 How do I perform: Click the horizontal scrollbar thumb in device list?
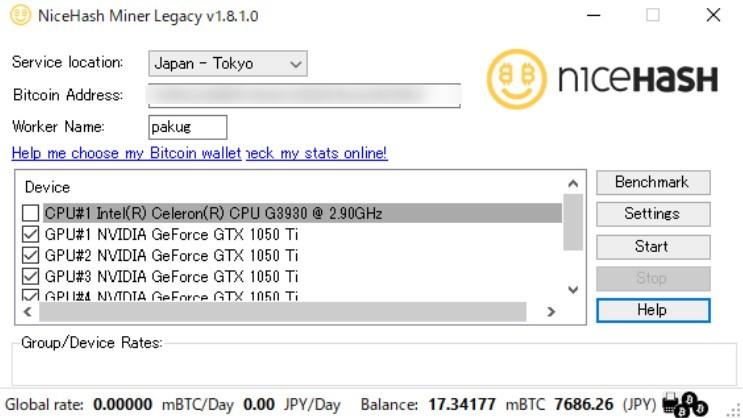pyautogui.click(x=283, y=312)
